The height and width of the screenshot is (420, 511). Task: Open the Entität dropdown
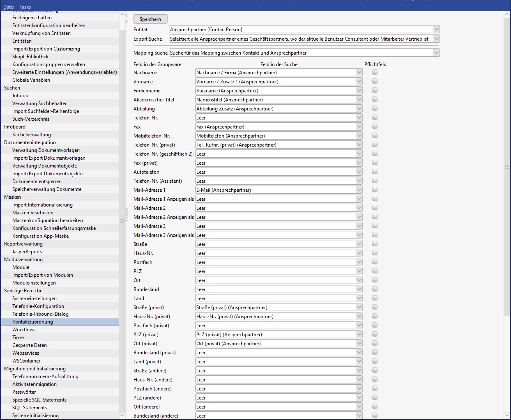[436, 29]
